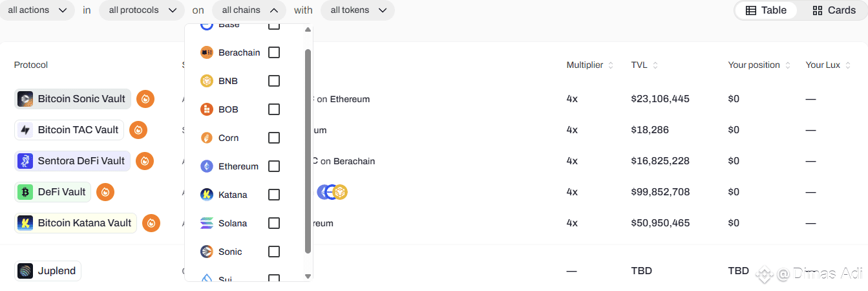Click the flame icon beside Bitcoin Katana Vault
This screenshot has width=868, height=291.
pyautogui.click(x=151, y=223)
